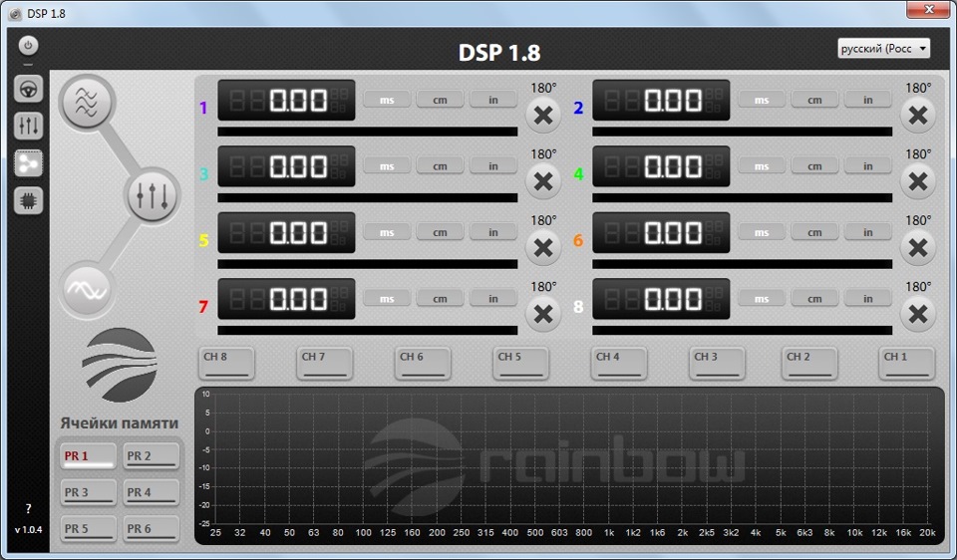Click the channel 8 delay value display
The image size is (957, 560).
point(661,300)
